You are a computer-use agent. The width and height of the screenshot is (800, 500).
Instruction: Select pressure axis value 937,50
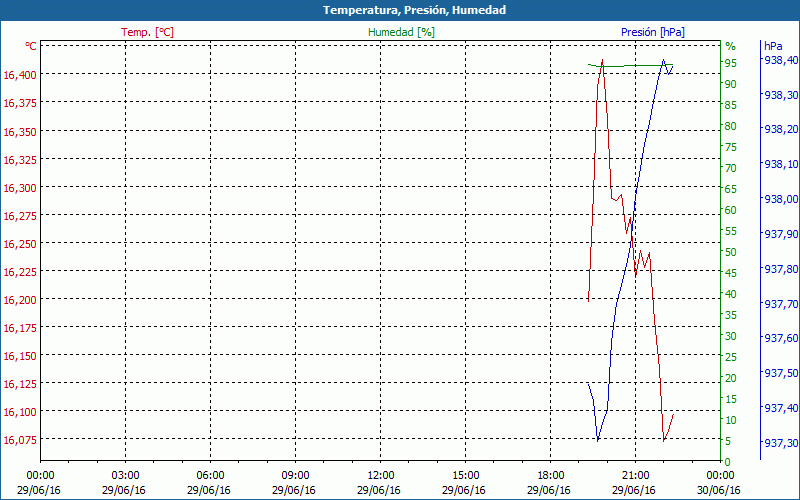tap(781, 373)
